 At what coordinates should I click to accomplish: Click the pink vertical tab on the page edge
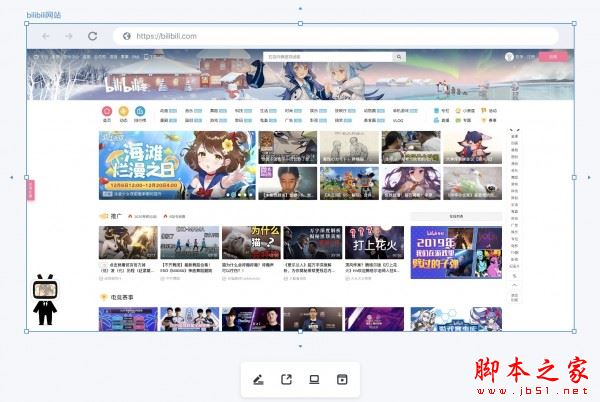[30, 190]
